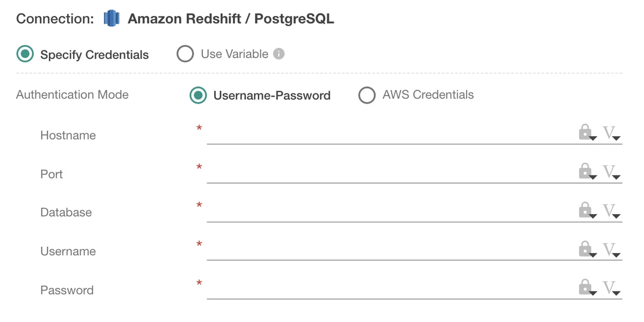Switch to AWS Credentials authentication
The image size is (644, 322).
367,95
